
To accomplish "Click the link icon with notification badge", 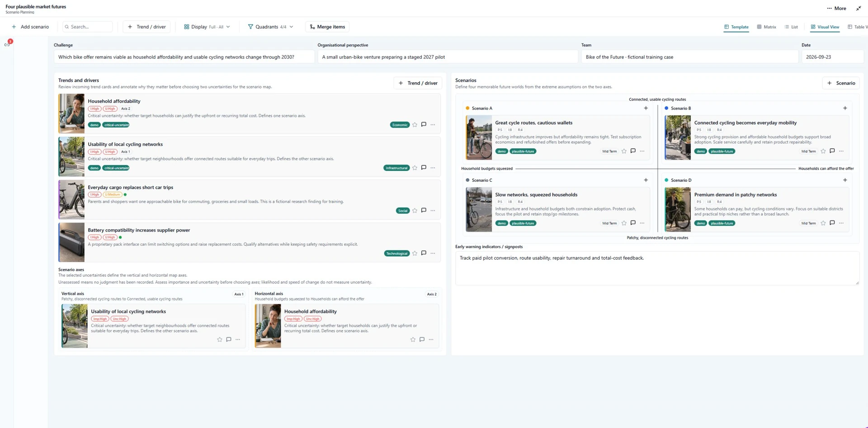I will coord(7,44).
